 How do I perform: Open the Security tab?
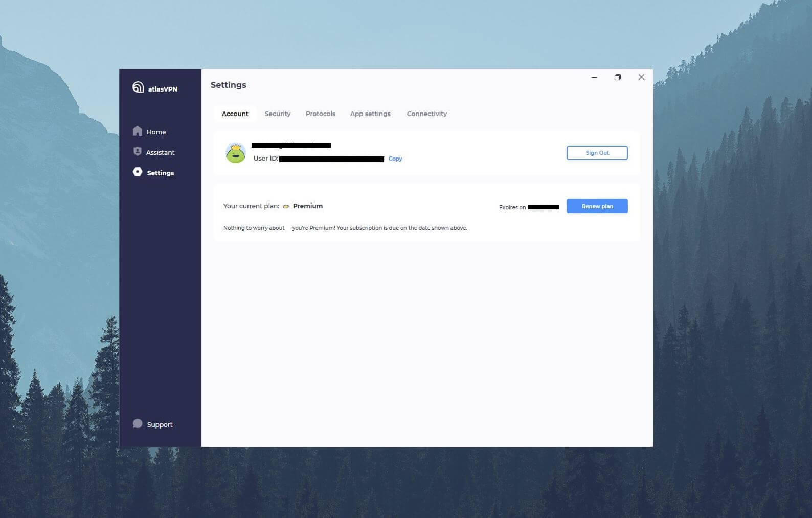278,114
